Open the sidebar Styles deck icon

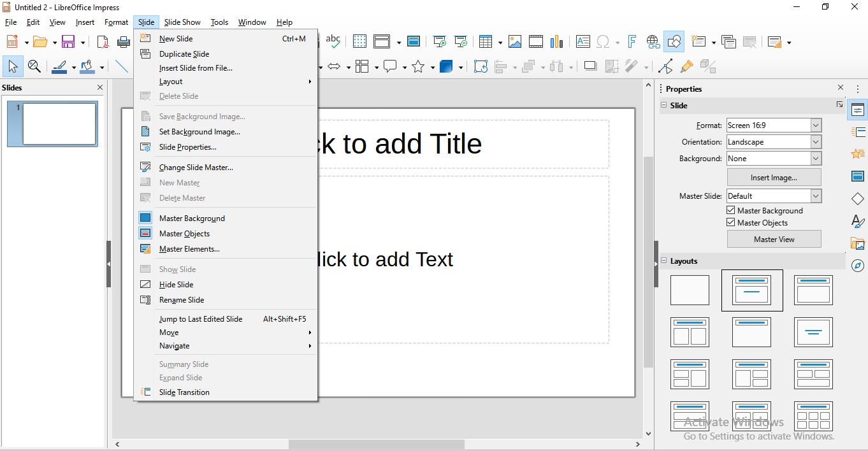858,221
